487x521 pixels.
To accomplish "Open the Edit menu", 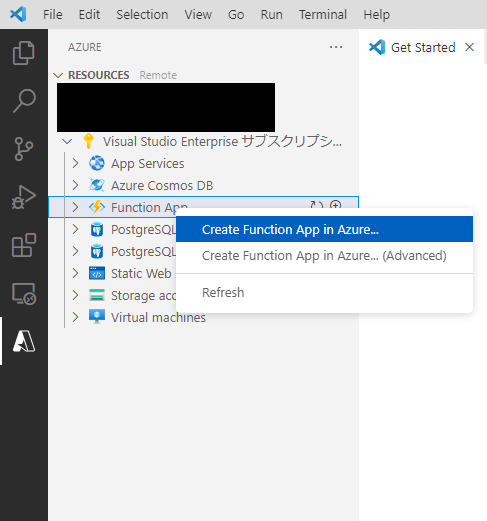I will point(89,15).
